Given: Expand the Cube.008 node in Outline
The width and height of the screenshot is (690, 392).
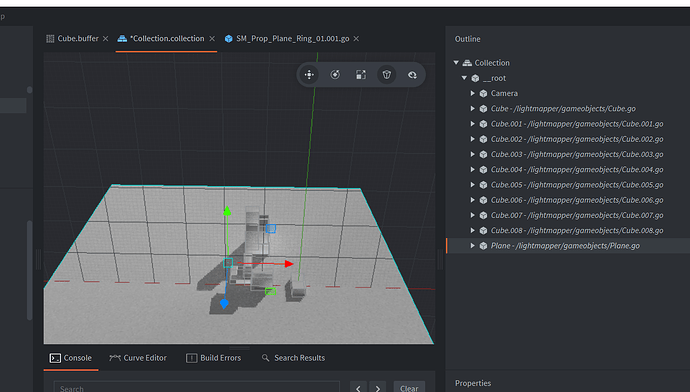Looking at the screenshot, I should (473, 231).
